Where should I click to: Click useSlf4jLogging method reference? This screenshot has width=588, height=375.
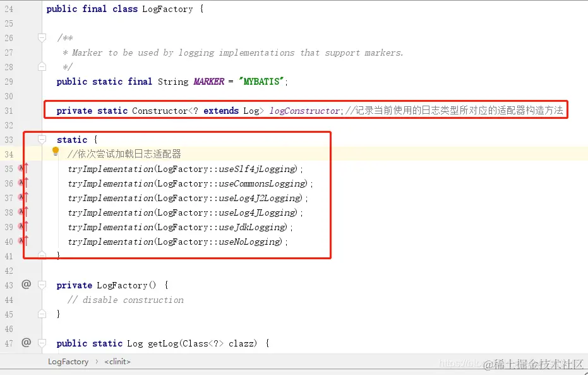tap(258, 169)
